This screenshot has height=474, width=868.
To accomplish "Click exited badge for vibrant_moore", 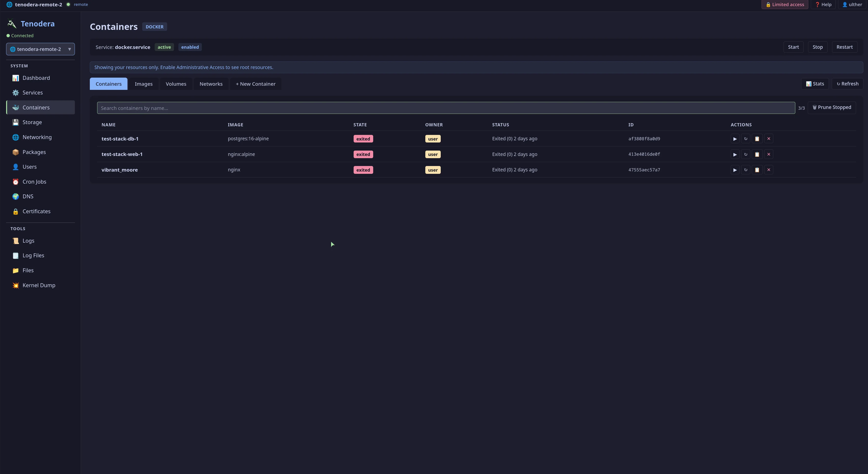I will (x=363, y=170).
